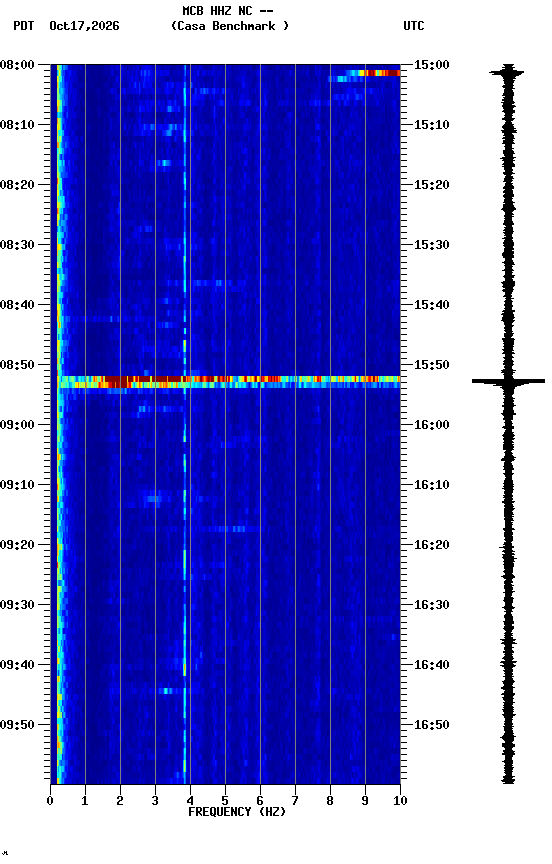The height and width of the screenshot is (864, 552).
Task: Select the Casa Benchmark station label
Action: tap(230, 26)
